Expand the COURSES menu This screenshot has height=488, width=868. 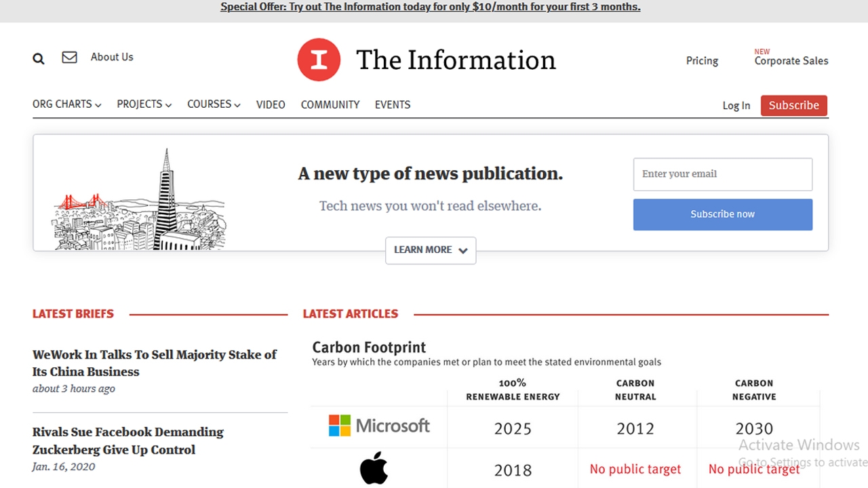click(214, 104)
